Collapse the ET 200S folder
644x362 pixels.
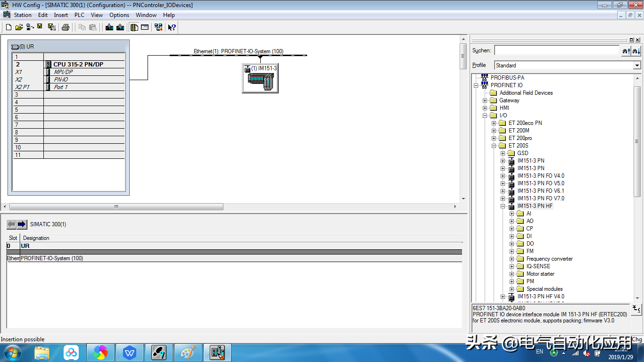point(494,146)
